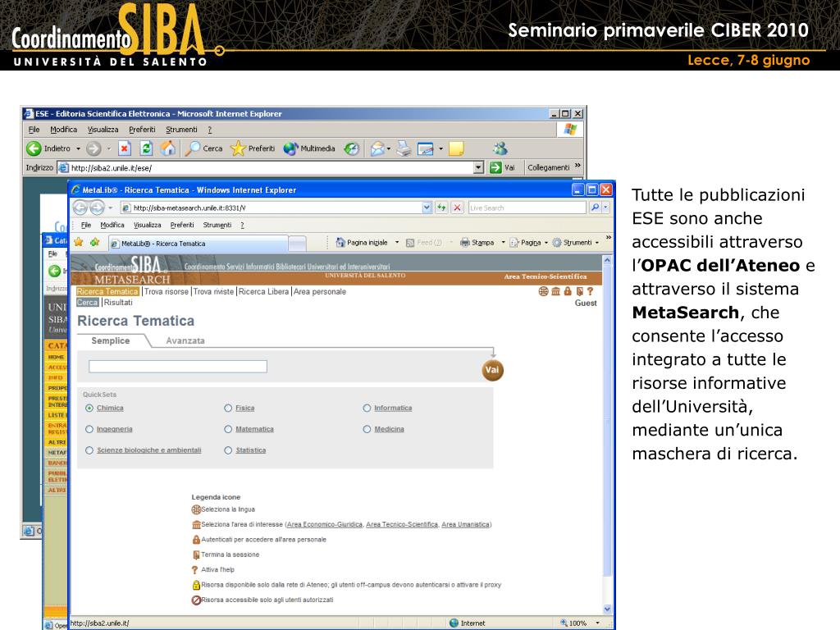Viewport: 840px width, 630px height.
Task: Switch to the Semplice search tab
Action: tap(111, 340)
